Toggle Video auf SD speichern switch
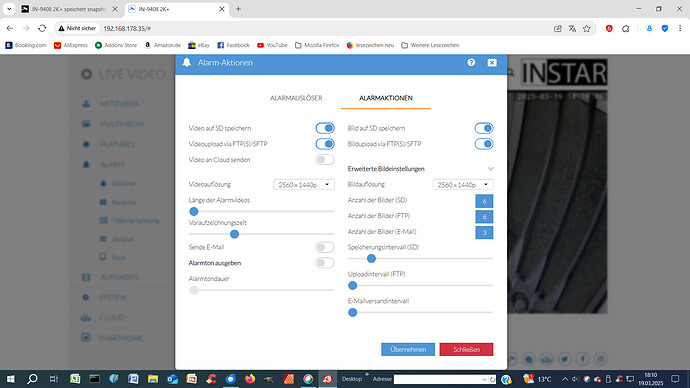Image resolution: width=690 pixels, height=388 pixels. pos(325,128)
